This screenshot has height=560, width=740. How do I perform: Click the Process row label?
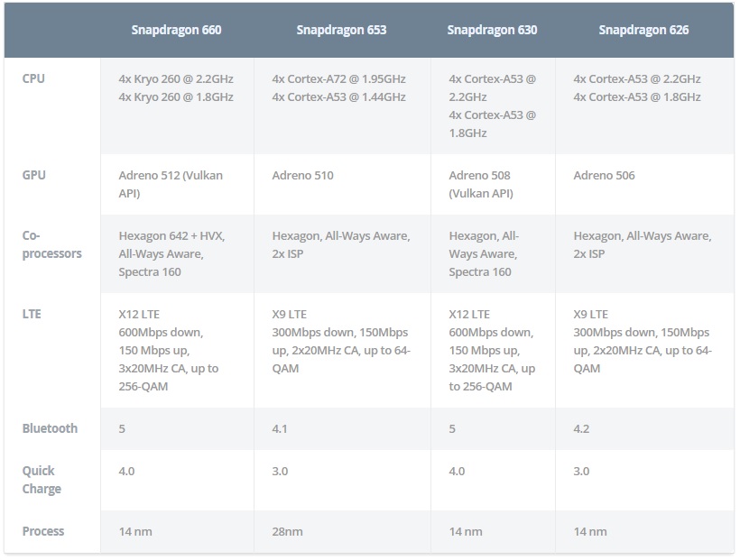click(x=43, y=531)
